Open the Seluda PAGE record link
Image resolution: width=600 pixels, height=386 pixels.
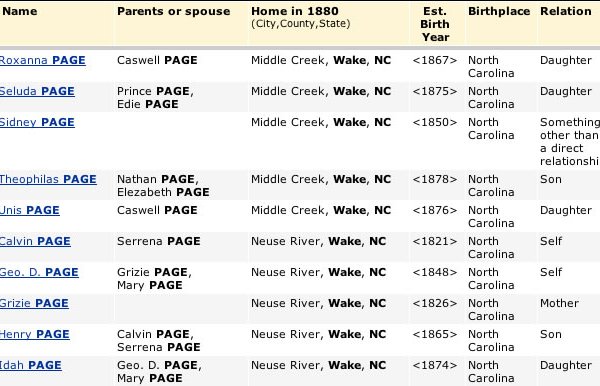point(37,91)
